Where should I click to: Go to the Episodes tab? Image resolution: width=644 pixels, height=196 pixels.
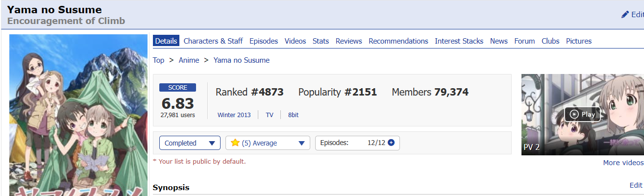pyautogui.click(x=264, y=41)
